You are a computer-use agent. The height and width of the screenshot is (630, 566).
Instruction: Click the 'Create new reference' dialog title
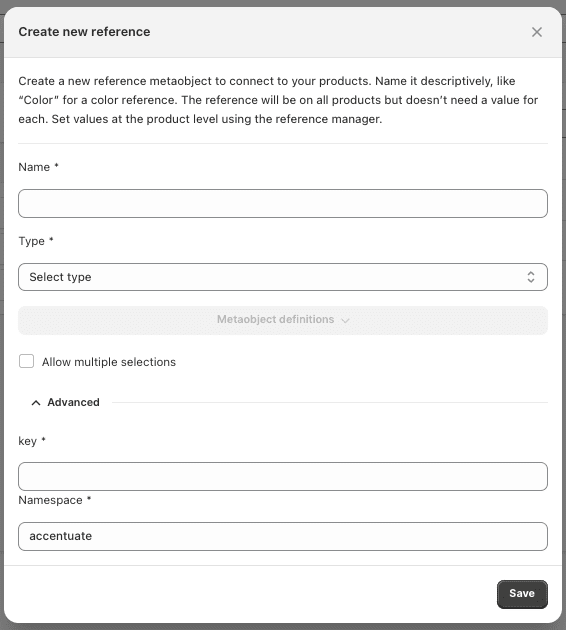[84, 32]
